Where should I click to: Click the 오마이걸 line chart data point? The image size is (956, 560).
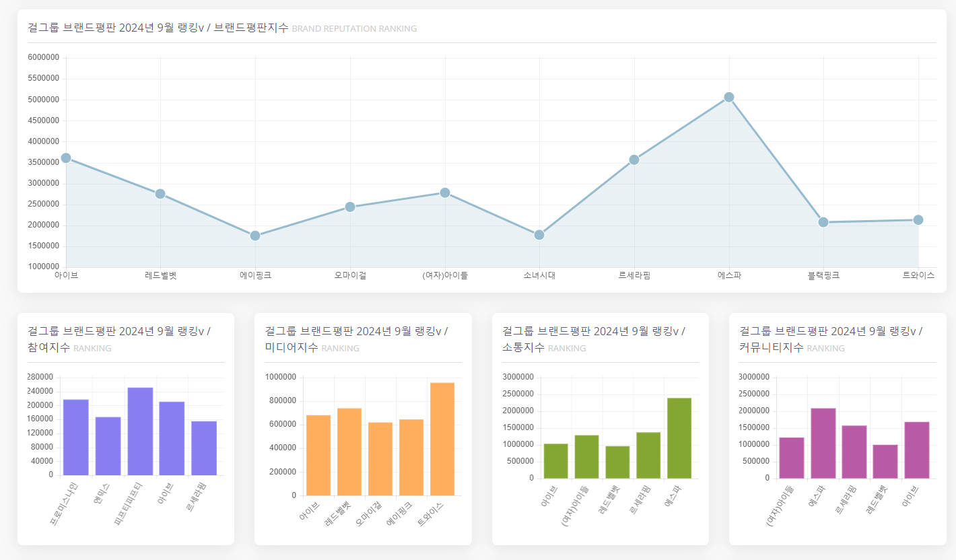(x=350, y=207)
